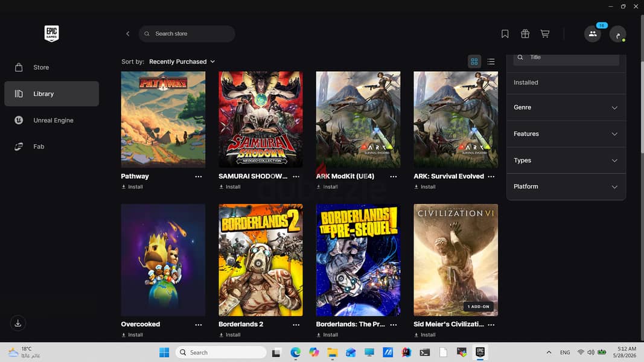Open the taskbar clock and date
Screen dimensions: 644x362
pos(625,352)
